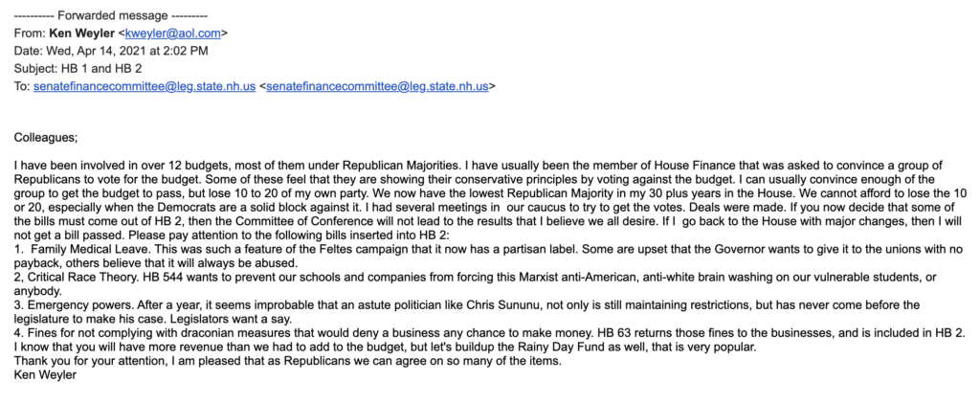Open the first senatefinancecommittee address after To:
Viewport: 980px width, 403px height.
[x=145, y=85]
